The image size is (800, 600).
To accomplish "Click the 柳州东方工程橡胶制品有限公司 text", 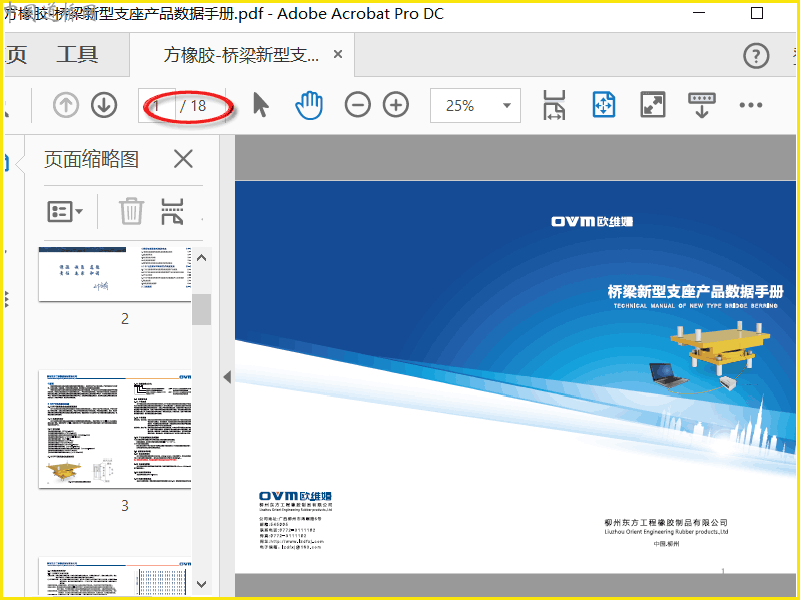I will [x=666, y=522].
